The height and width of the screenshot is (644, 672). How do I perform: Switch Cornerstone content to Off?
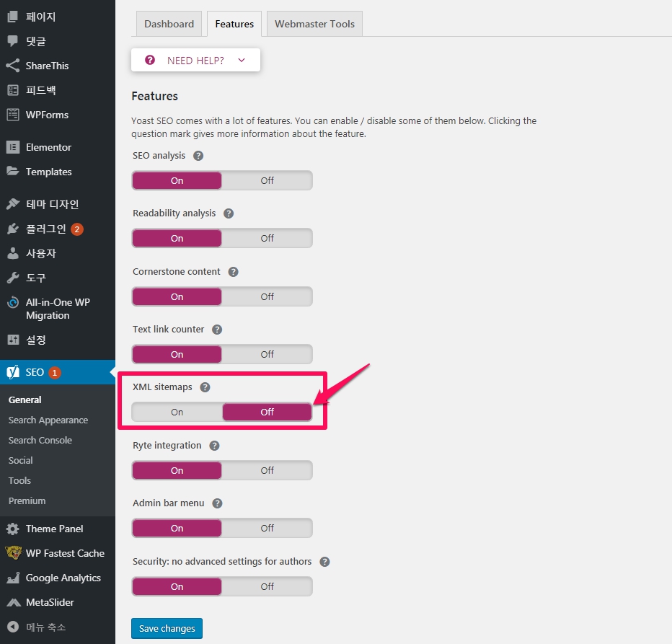pos(267,296)
